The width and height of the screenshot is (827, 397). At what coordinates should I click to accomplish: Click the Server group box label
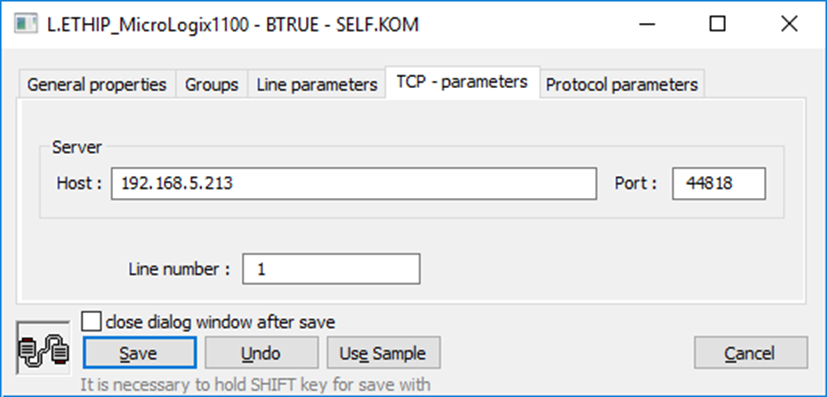click(x=76, y=147)
